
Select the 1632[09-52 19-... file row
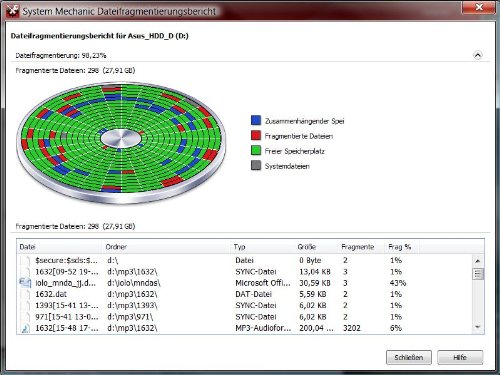pyautogui.click(x=244, y=272)
